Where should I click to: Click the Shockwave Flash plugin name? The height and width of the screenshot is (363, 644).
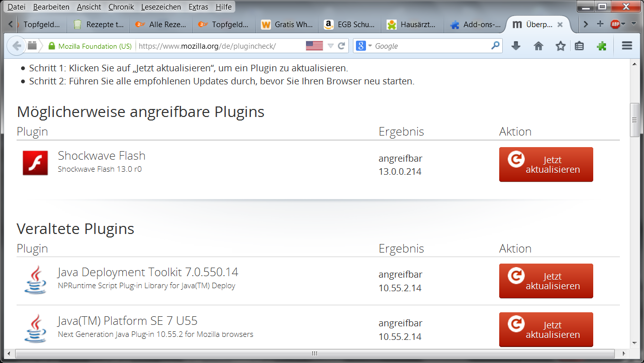tap(102, 156)
